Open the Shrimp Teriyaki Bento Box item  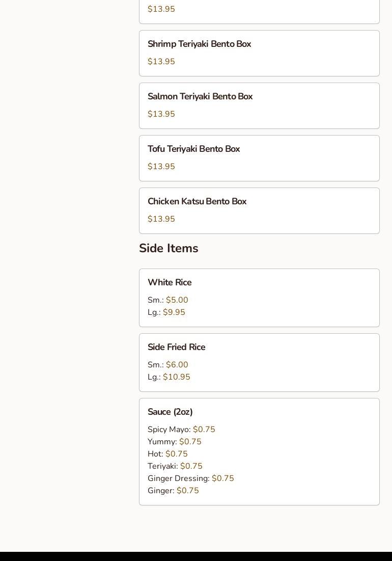(x=259, y=54)
